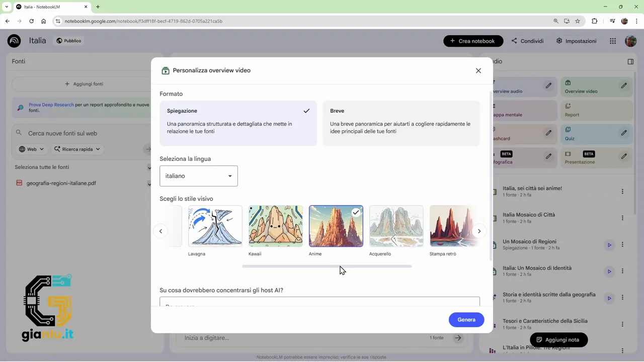
Task: Click the browser address bar URL
Action: pyautogui.click(x=143, y=21)
